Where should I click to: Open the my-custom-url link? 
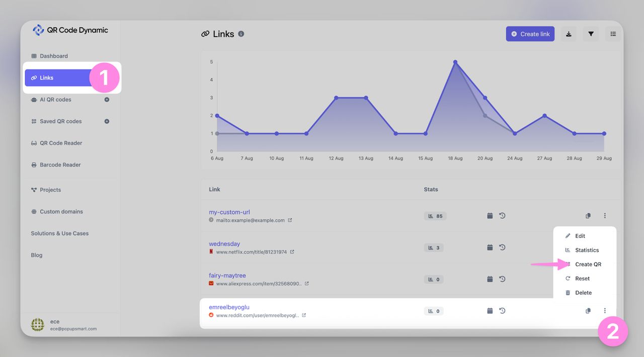click(229, 212)
